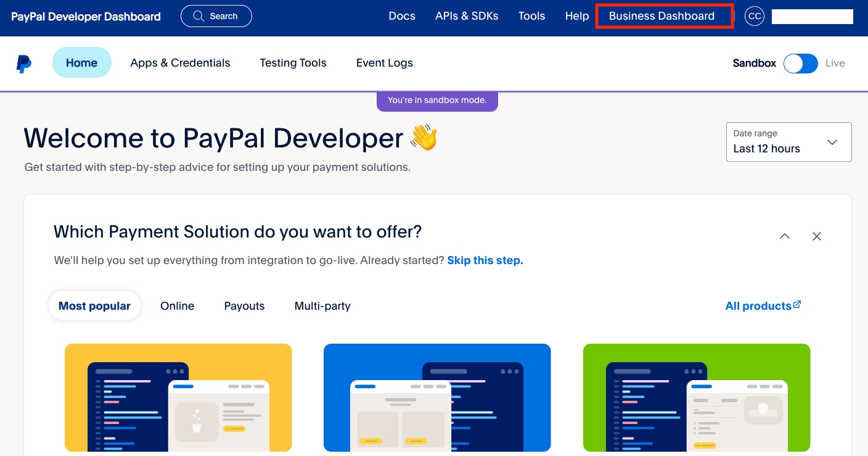This screenshot has height=456, width=868.
Task: Select the Multi-party product filter
Action: tap(322, 306)
